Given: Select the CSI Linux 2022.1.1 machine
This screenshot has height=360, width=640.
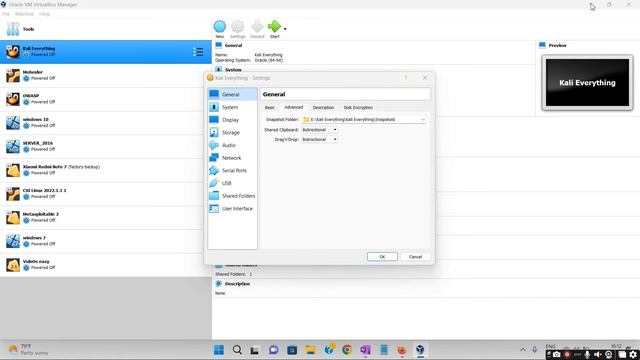Looking at the screenshot, I should click(x=106, y=193).
